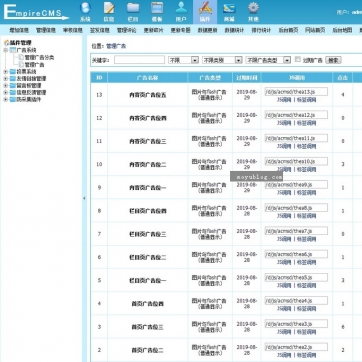Open the 栏目 (Column) folder icon
Image resolution: width=362 pixels, height=362 pixels.
pos(133,12)
